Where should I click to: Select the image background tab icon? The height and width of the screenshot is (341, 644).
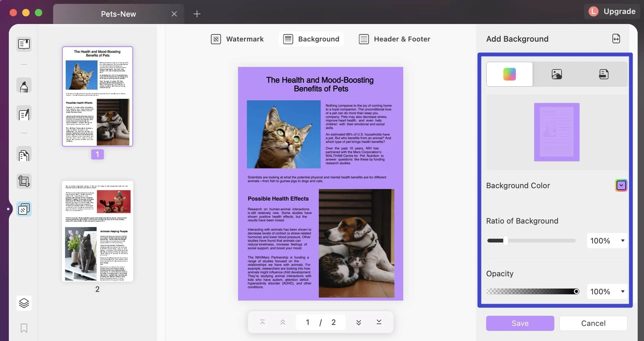point(557,73)
